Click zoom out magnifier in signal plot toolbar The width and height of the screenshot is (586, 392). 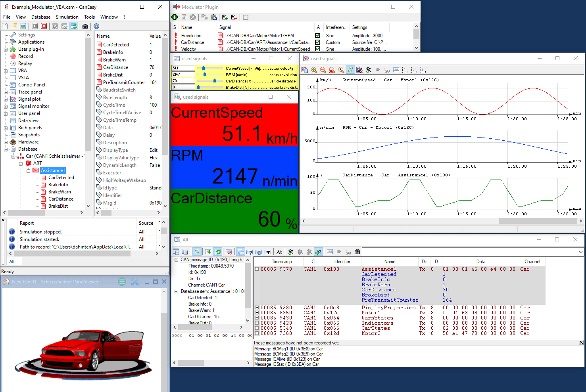pyautogui.click(x=323, y=70)
